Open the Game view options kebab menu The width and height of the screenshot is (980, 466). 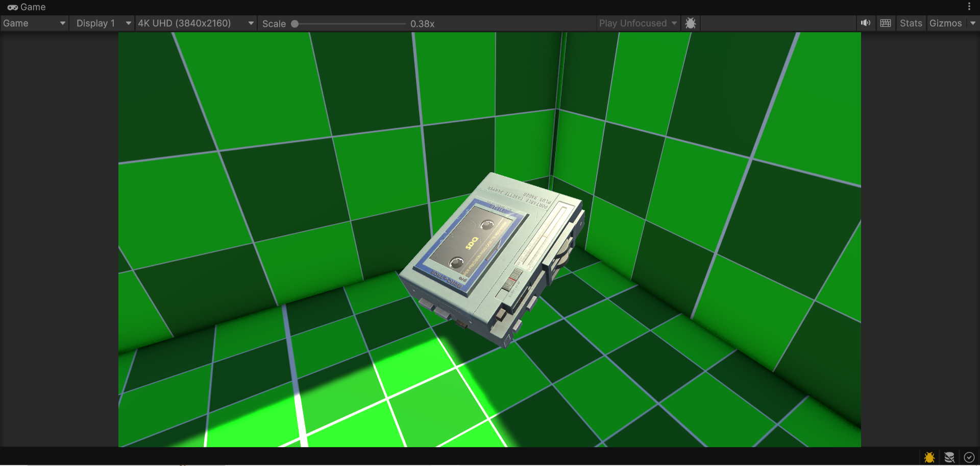969,7
